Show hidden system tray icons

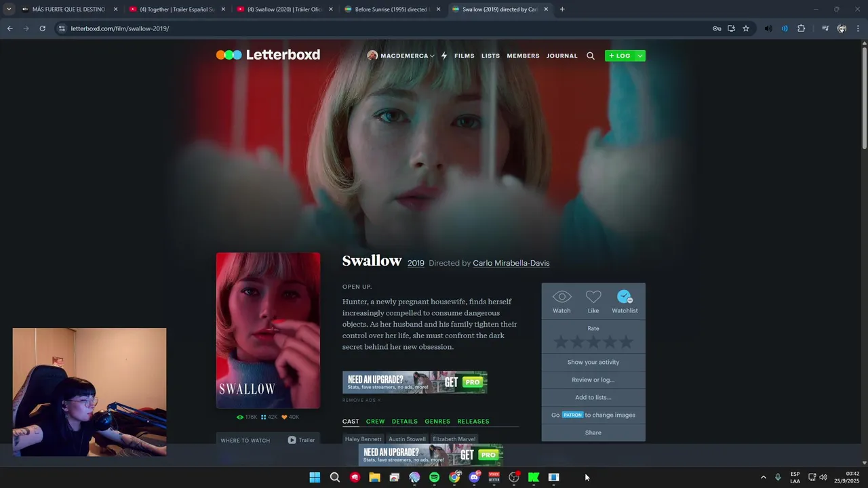(763, 477)
